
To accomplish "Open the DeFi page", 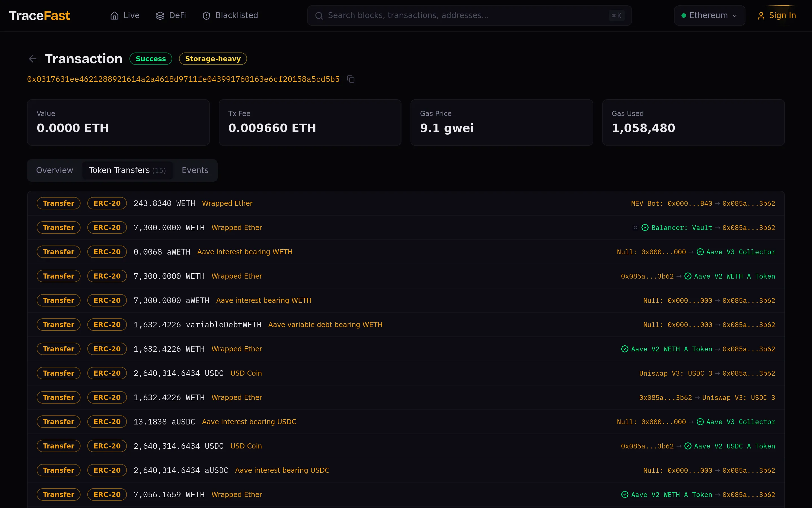I will pos(171,16).
